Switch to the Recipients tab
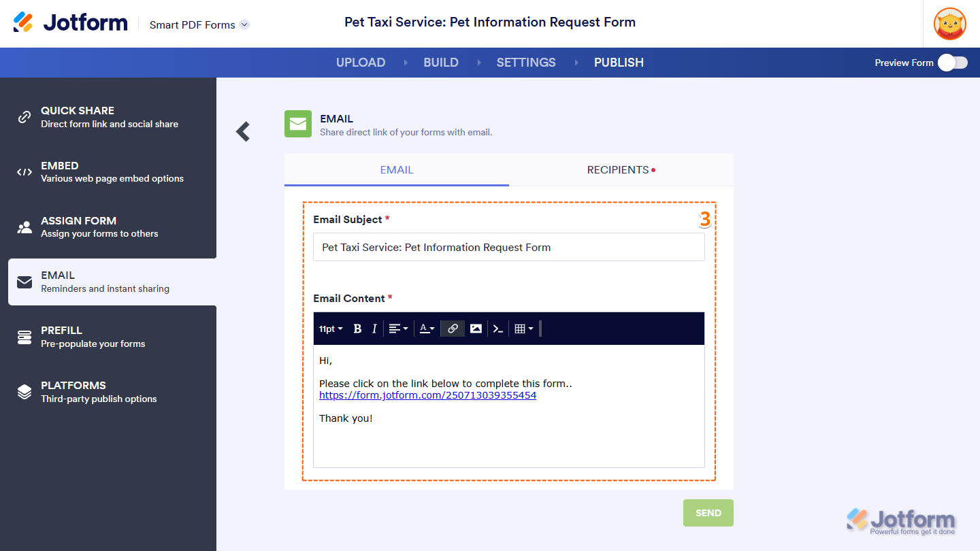This screenshot has height=551, width=980. tap(621, 170)
